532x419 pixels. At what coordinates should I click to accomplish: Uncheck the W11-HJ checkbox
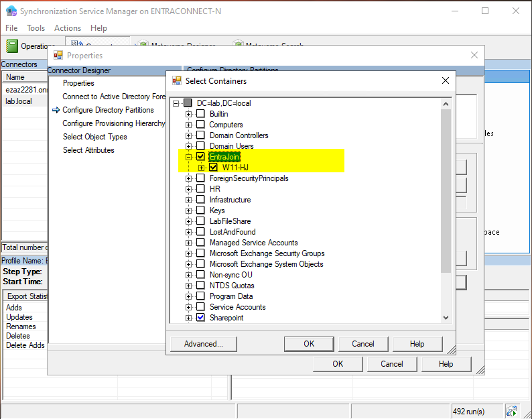[213, 168]
